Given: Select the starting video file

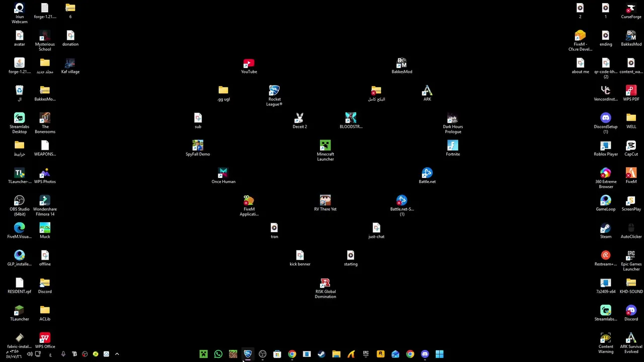Looking at the screenshot, I should 351,258.
